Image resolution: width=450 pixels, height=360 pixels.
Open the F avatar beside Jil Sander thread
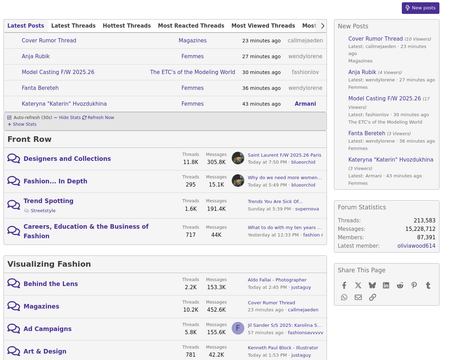pos(238,328)
